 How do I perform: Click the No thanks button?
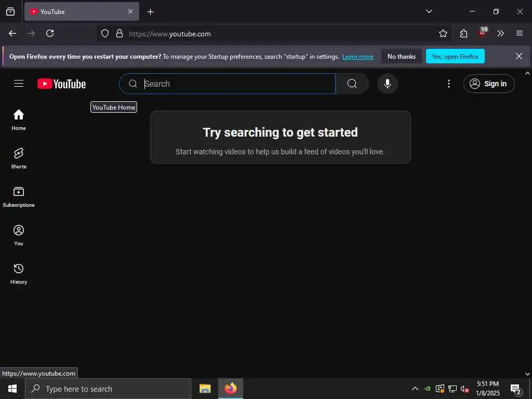tap(402, 56)
